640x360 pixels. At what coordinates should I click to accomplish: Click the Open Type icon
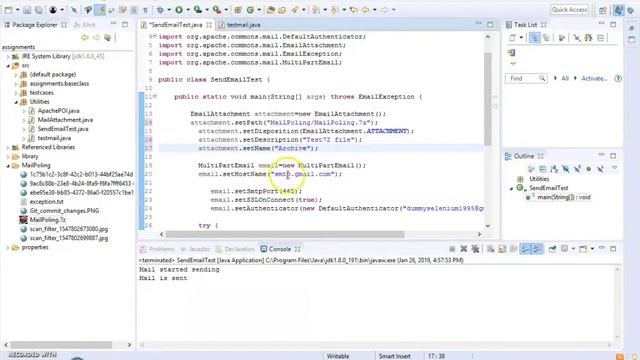coord(270,9)
